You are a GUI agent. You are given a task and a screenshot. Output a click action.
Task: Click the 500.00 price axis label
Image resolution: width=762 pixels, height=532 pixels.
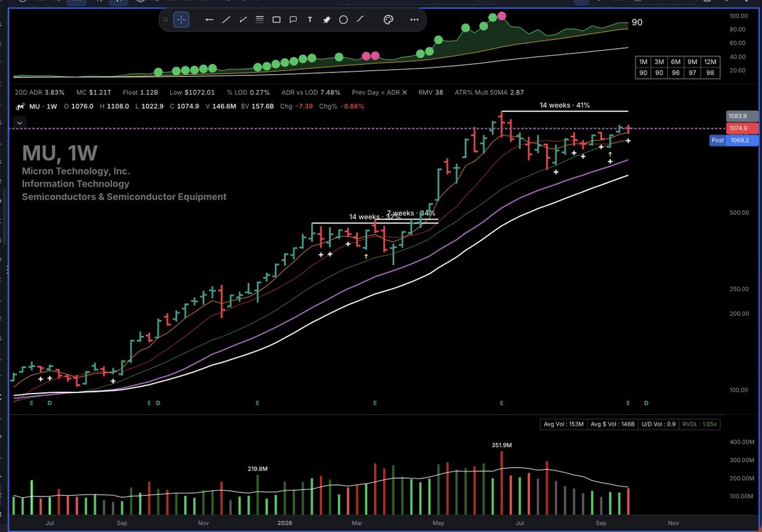click(x=740, y=212)
